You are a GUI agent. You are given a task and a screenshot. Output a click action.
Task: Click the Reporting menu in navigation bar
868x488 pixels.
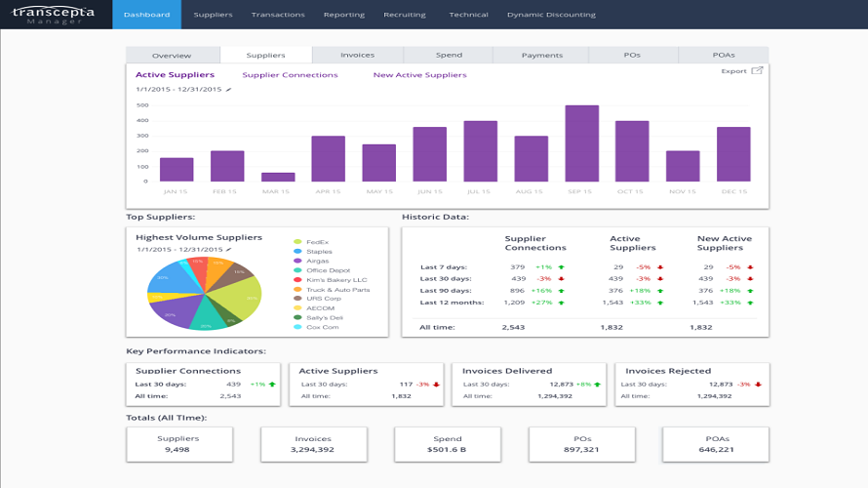coord(344,15)
